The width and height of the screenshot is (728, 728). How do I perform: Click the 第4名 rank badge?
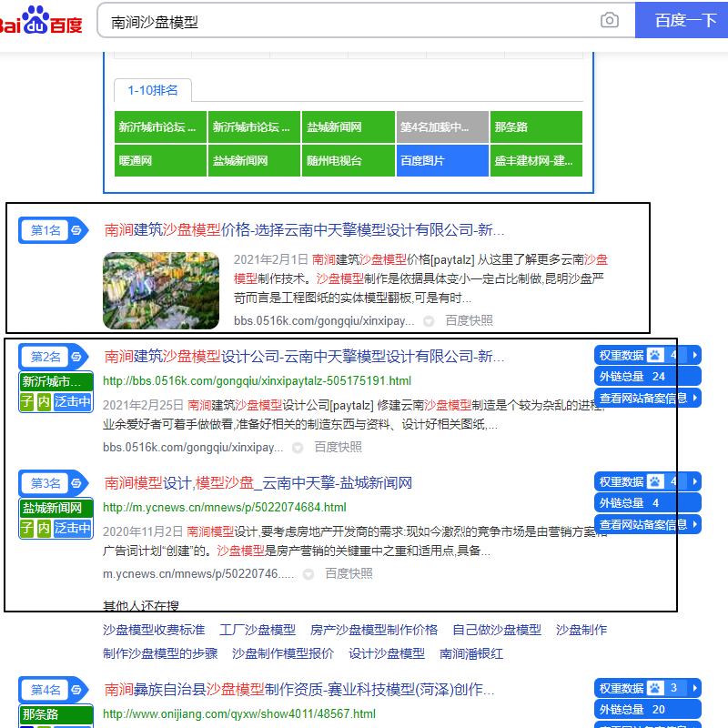pyautogui.click(x=45, y=690)
